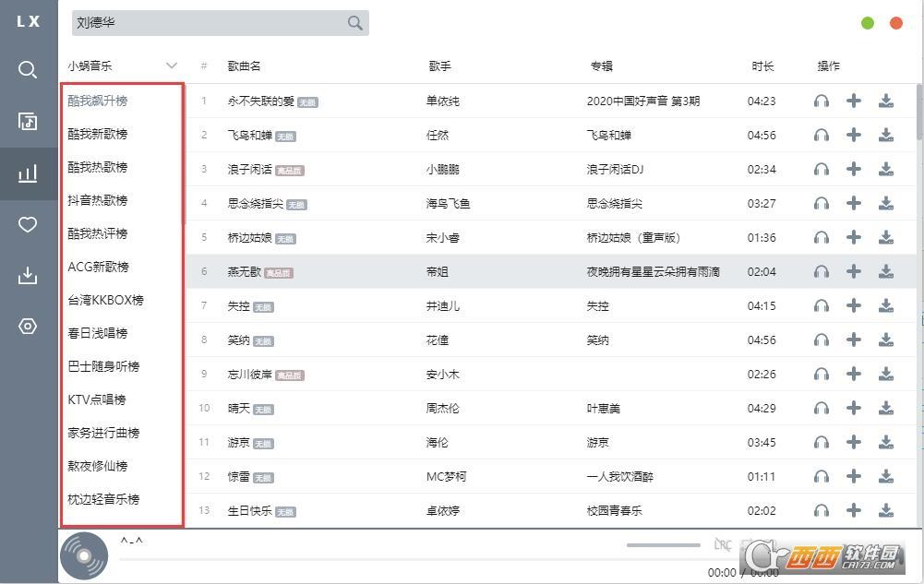Open the 台湾KKBOX榜 chart

click(x=106, y=300)
